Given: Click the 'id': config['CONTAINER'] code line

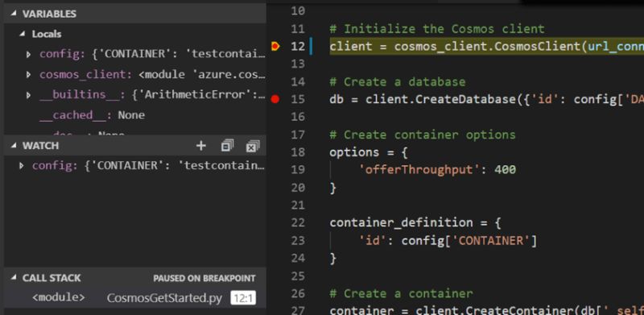Looking at the screenshot, I should pos(448,240).
